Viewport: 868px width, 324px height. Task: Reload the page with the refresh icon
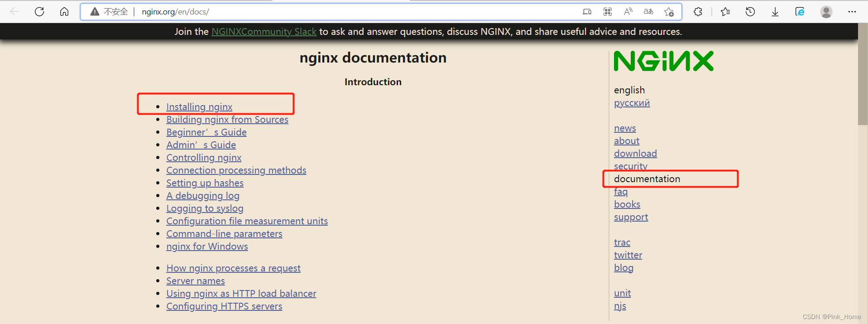click(39, 12)
